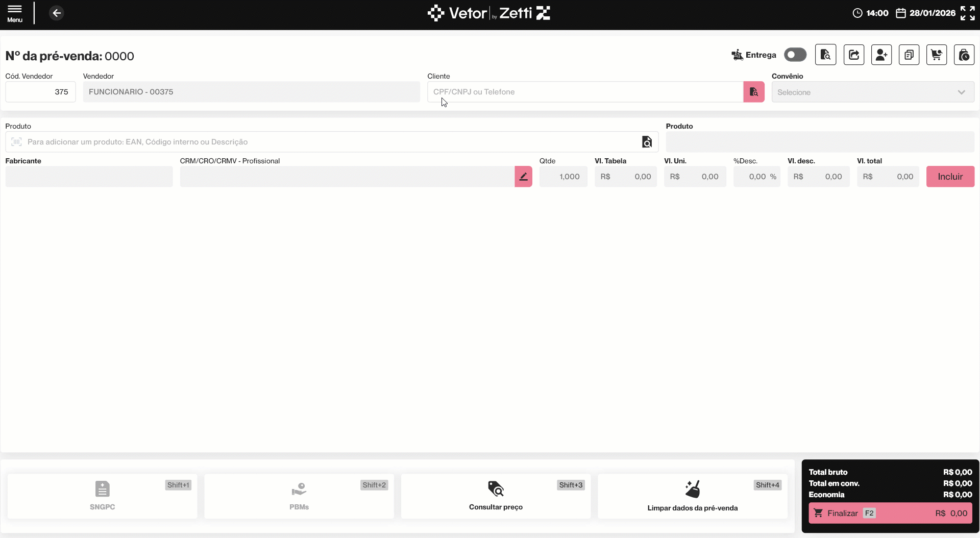
Task: Click the Finalizar F2 button
Action: point(890,513)
